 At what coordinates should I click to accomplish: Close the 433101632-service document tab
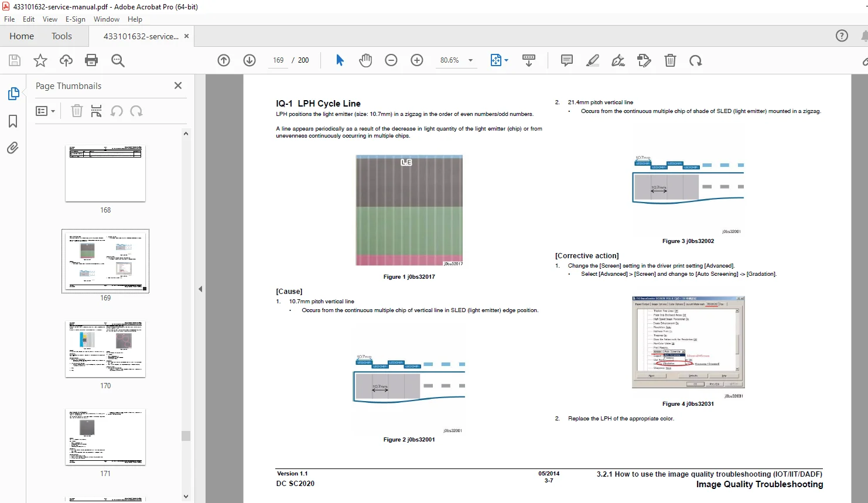coord(187,36)
